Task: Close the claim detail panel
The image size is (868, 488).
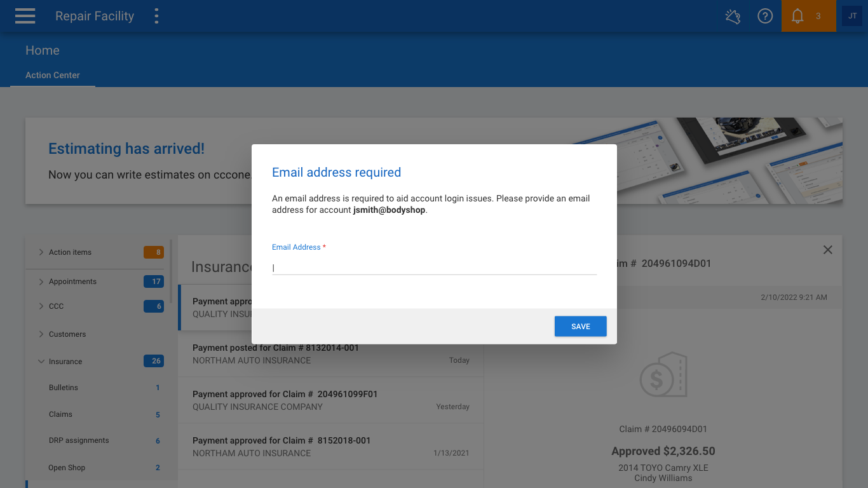Action: coord(827,250)
